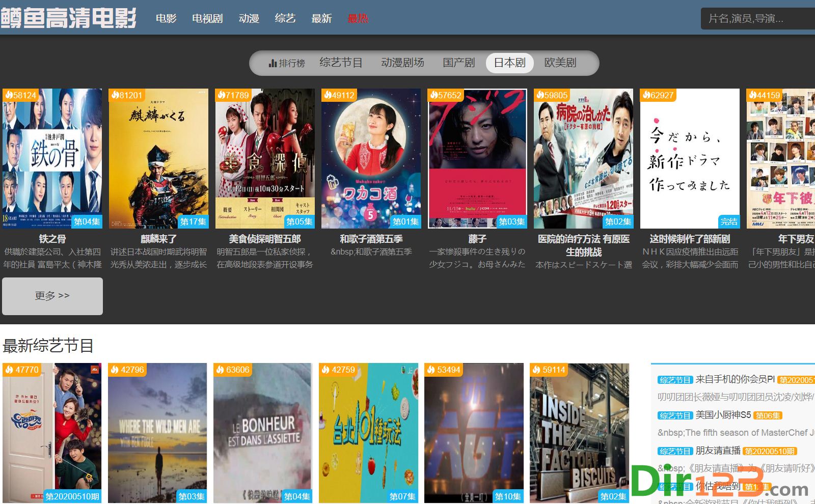Screen dimensions: 815x504
Task: Click the flame badge showing 81201
Action: 127,95
